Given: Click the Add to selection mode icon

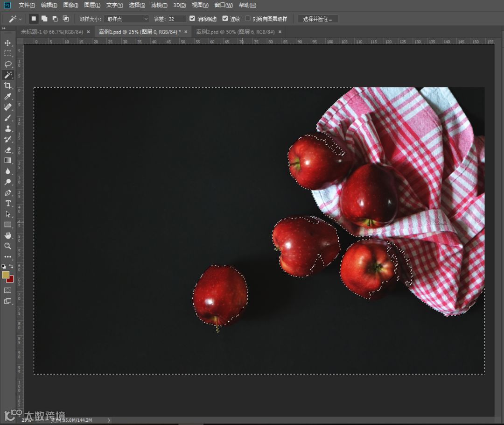Looking at the screenshot, I should click(x=44, y=19).
